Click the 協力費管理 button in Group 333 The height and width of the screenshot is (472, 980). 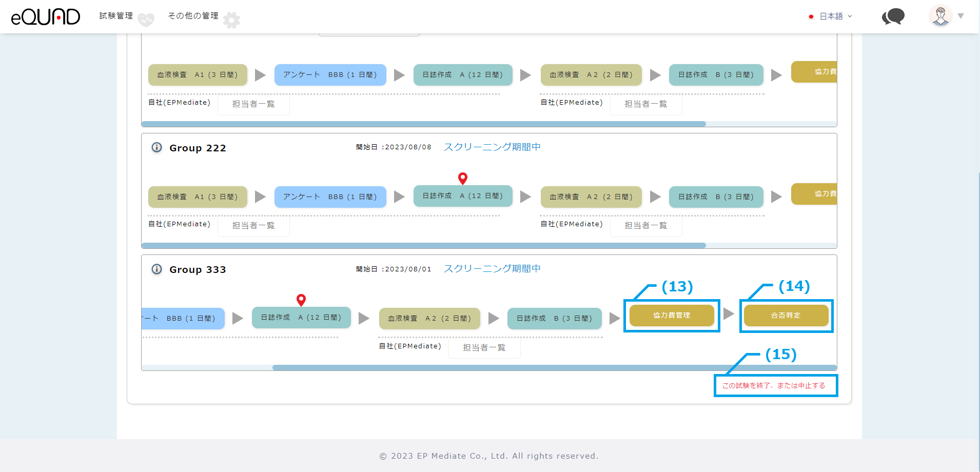pyautogui.click(x=672, y=316)
